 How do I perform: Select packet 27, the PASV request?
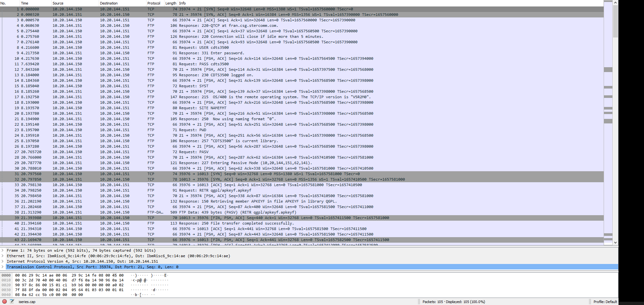[129, 152]
